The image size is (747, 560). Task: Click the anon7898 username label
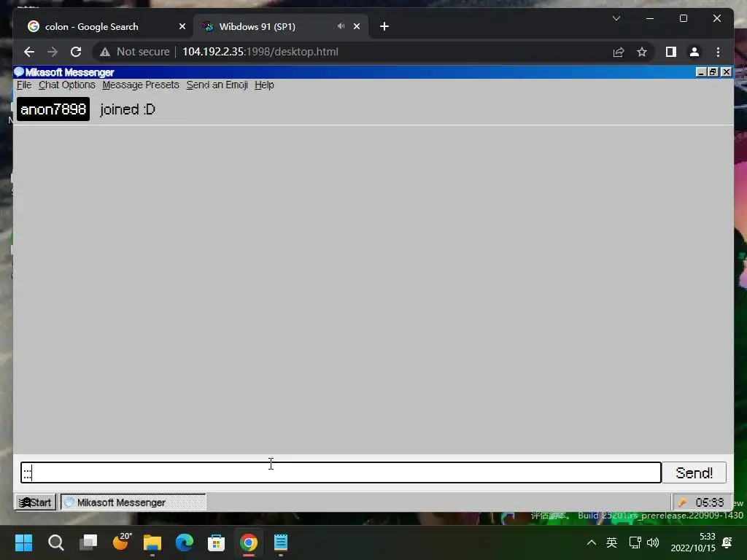[x=53, y=109]
